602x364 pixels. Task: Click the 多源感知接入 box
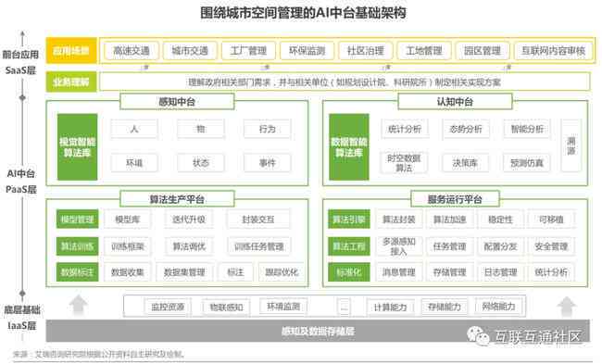click(399, 246)
